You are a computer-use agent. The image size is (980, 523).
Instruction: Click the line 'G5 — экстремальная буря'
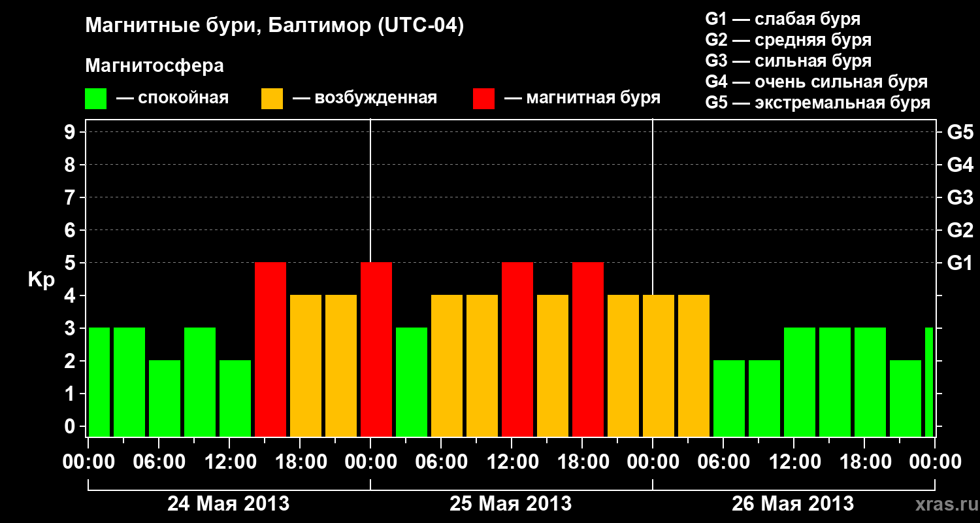(818, 103)
